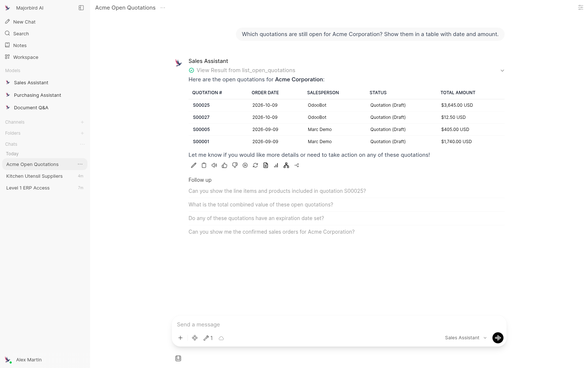This screenshot has height=368, width=588.
Task: Click the document icon under the response
Action: [x=266, y=166]
